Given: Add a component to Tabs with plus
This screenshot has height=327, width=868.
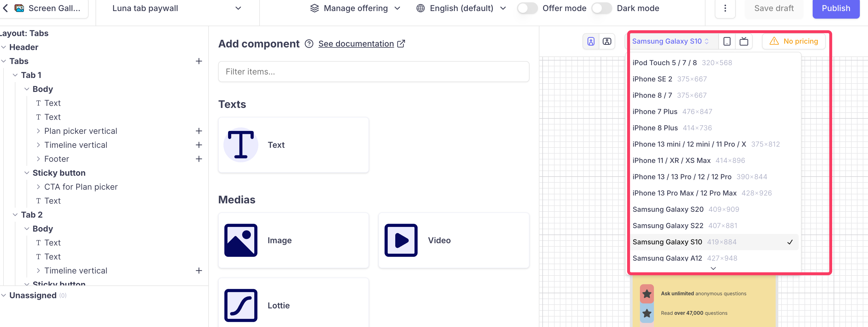Looking at the screenshot, I should click(x=199, y=61).
